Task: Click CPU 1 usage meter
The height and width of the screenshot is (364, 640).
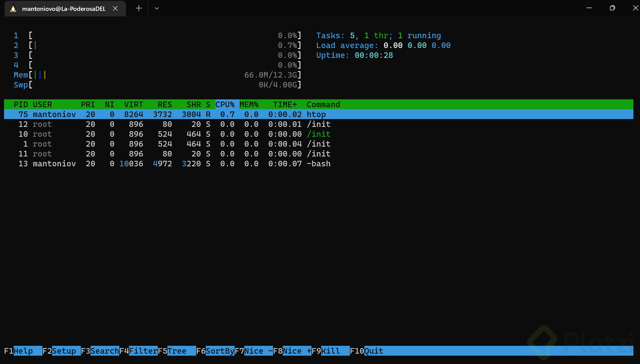Action: pyautogui.click(x=157, y=35)
